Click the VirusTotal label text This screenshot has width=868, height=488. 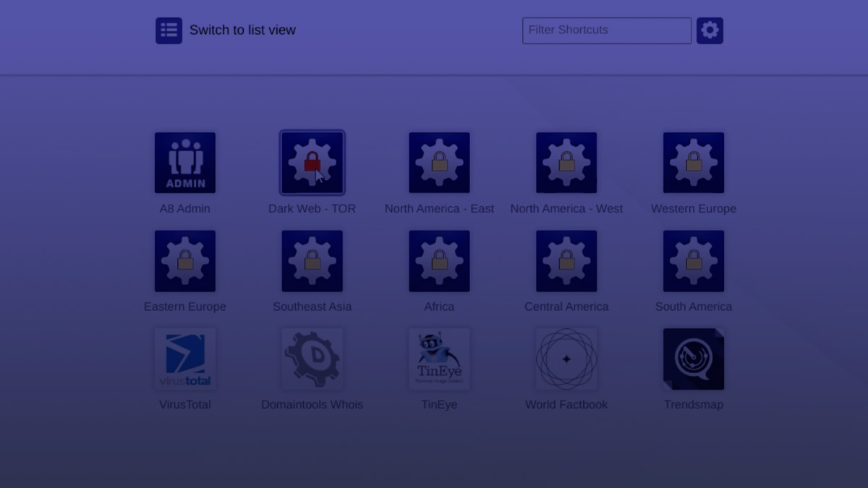click(x=185, y=405)
